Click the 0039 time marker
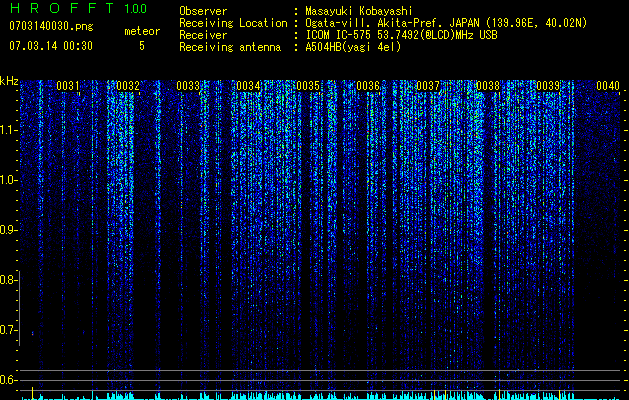The width and height of the screenshot is (629, 400). 548,86
